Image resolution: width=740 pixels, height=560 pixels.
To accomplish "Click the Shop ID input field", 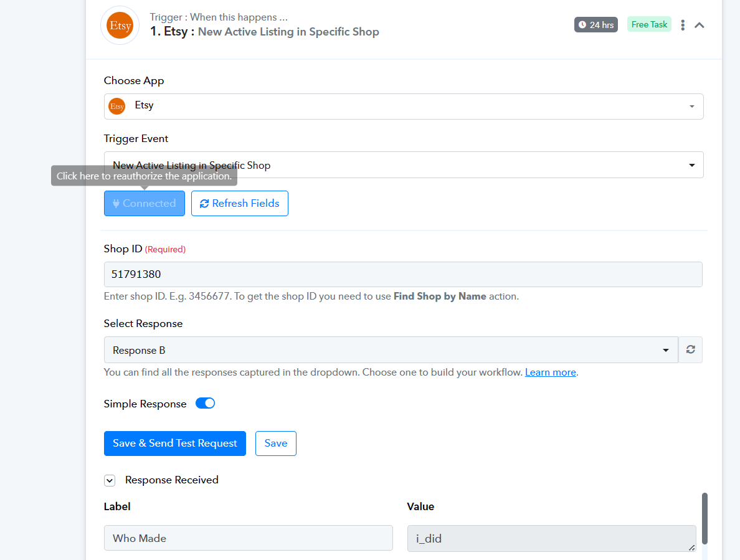I will [x=403, y=274].
